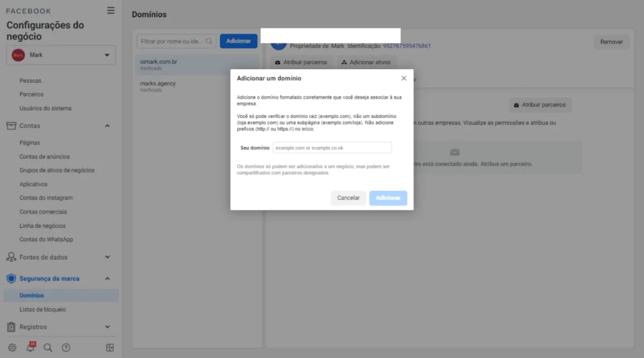
Task: Click the Segurança da marca shield icon
Action: click(x=11, y=278)
